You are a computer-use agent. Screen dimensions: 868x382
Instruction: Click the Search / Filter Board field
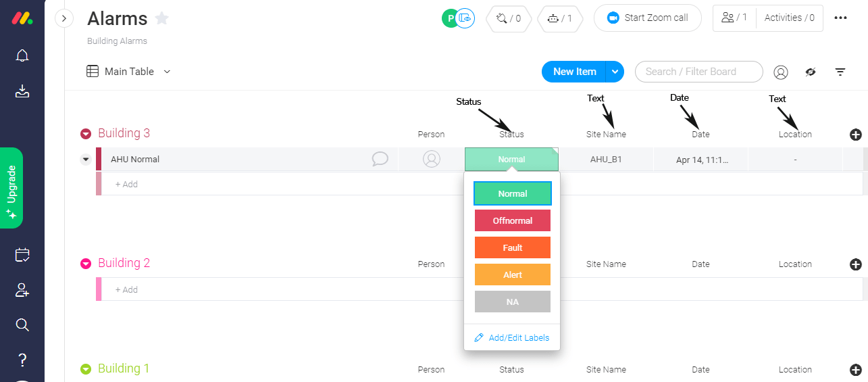click(x=699, y=72)
